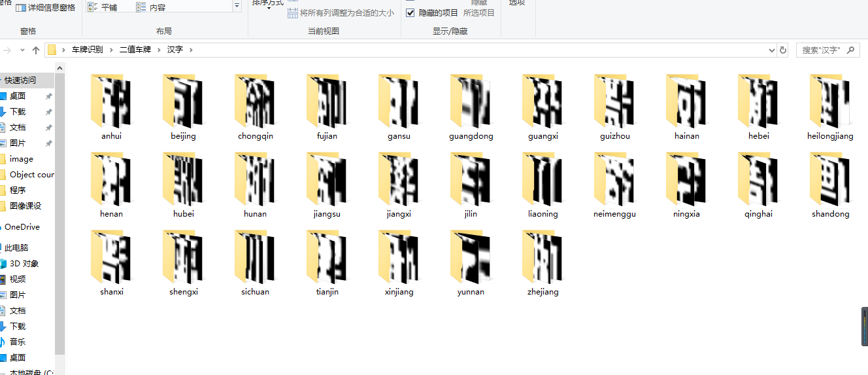Image resolution: width=868 pixels, height=375 pixels.
Task: Expand chevron after 汉字 in address bar
Action: tap(190, 50)
